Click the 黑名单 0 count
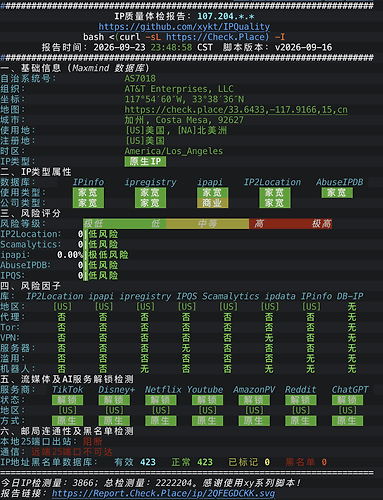Screen dimensions: 383x500 pos(306,462)
